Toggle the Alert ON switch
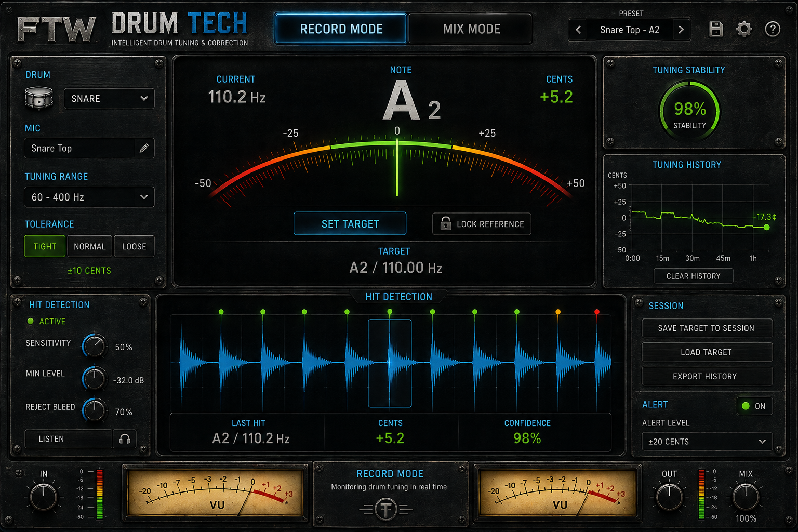798x532 pixels. pyautogui.click(x=754, y=406)
